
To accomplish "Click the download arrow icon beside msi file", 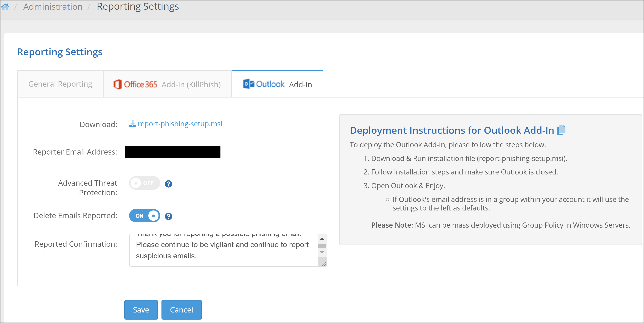I will (132, 124).
